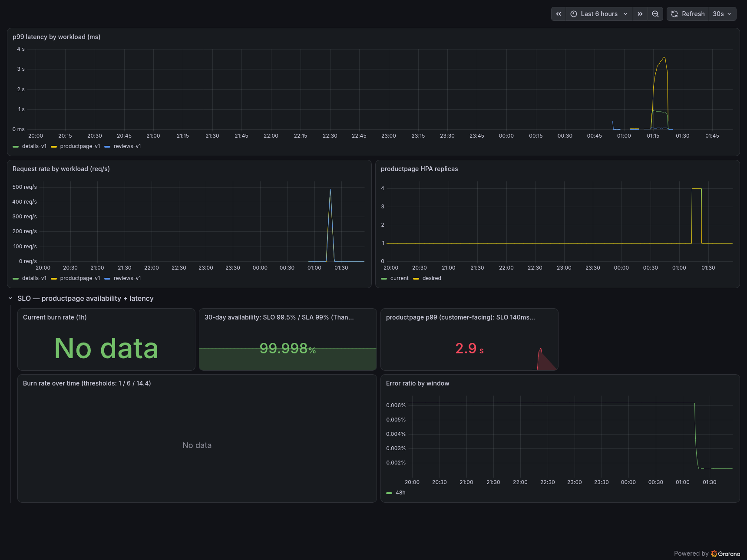Screen dimensions: 747x560
Task: Shift the time range forward
Action: 640,14
